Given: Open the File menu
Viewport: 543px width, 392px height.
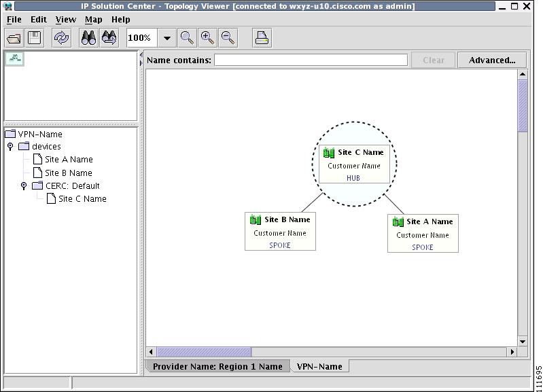Looking at the screenshot, I should tap(14, 20).
